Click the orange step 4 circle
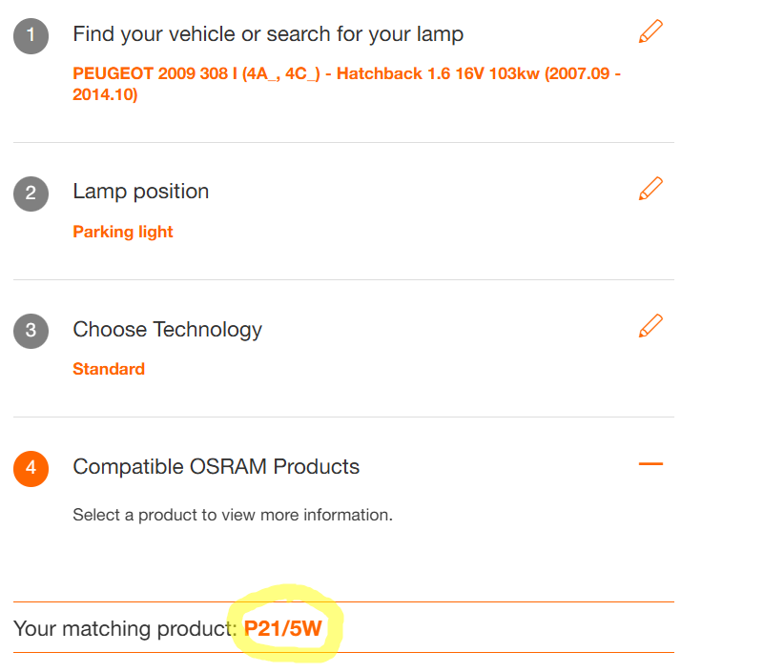Image resolution: width=784 pixels, height=672 pixels. tap(31, 468)
